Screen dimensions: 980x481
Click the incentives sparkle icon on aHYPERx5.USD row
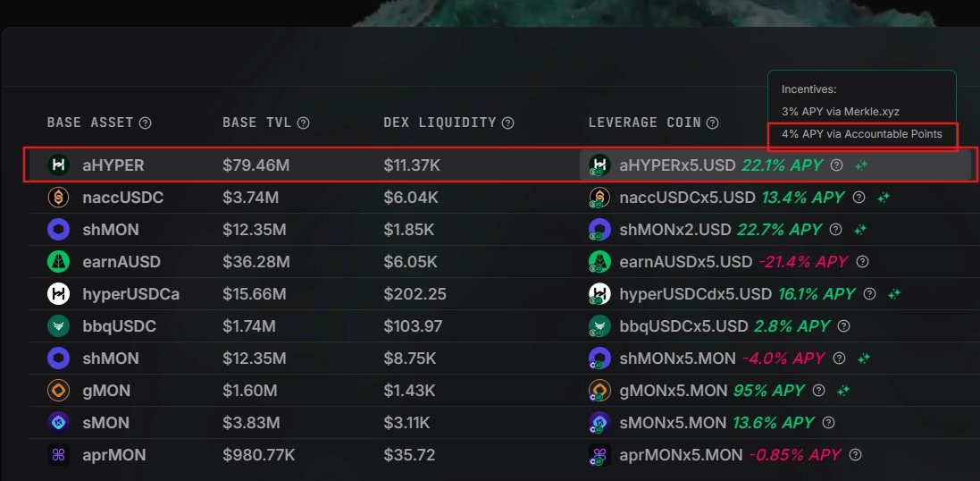[x=861, y=165]
